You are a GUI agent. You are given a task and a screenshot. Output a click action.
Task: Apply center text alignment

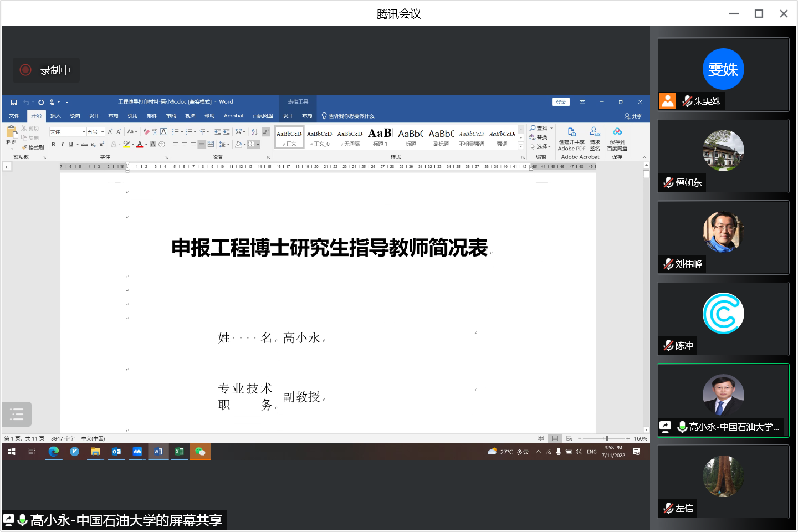[183, 144]
